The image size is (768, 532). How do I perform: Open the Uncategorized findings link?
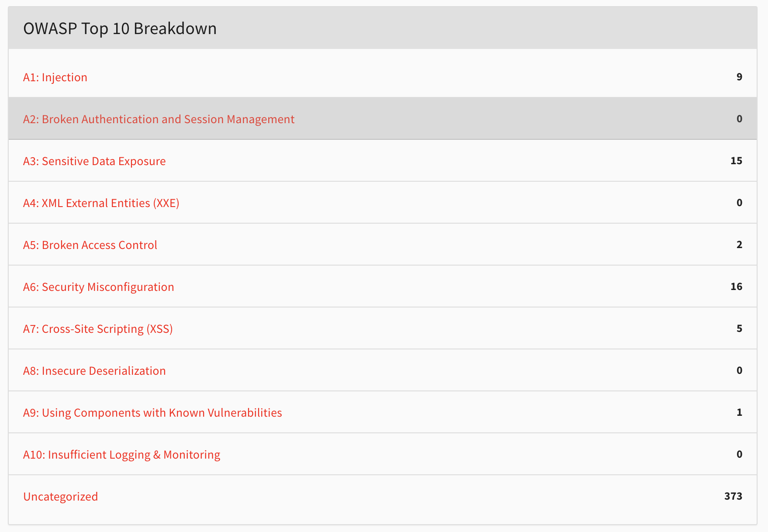[60, 497]
